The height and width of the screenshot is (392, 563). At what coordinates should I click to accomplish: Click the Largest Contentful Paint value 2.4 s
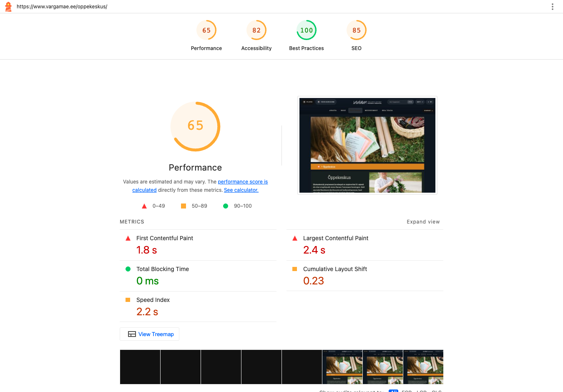click(x=314, y=250)
